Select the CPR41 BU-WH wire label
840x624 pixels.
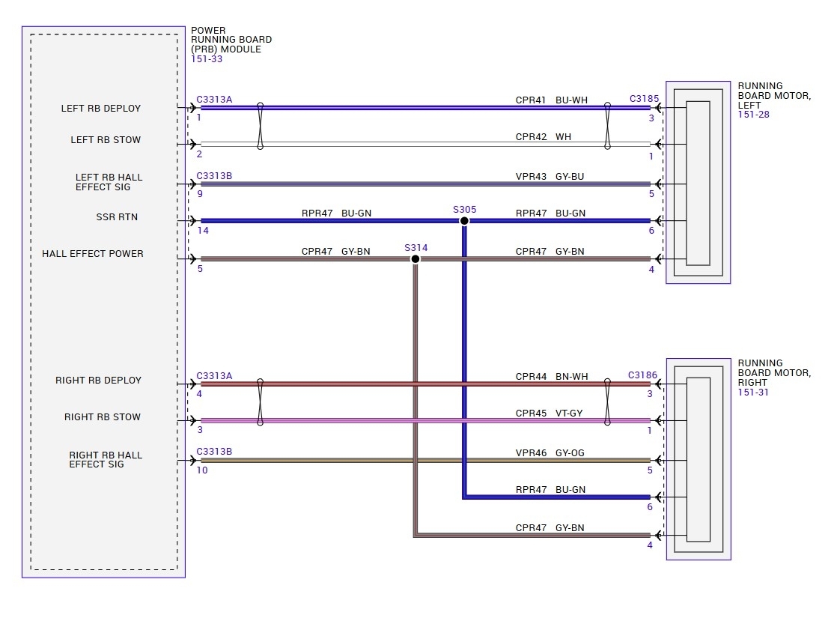pos(551,100)
